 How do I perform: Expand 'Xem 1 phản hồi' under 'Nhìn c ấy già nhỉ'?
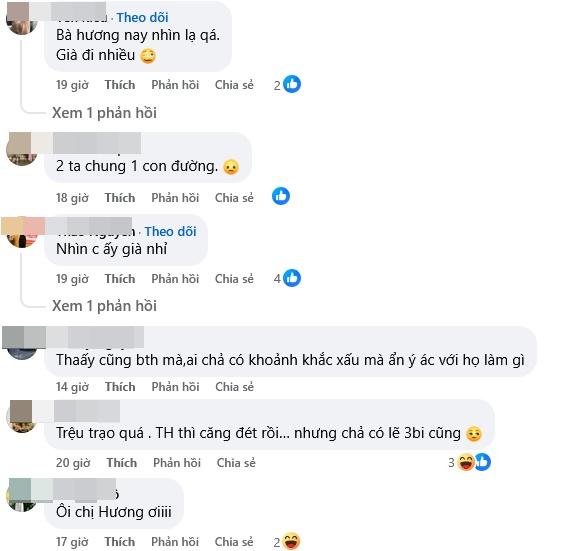click(x=104, y=306)
